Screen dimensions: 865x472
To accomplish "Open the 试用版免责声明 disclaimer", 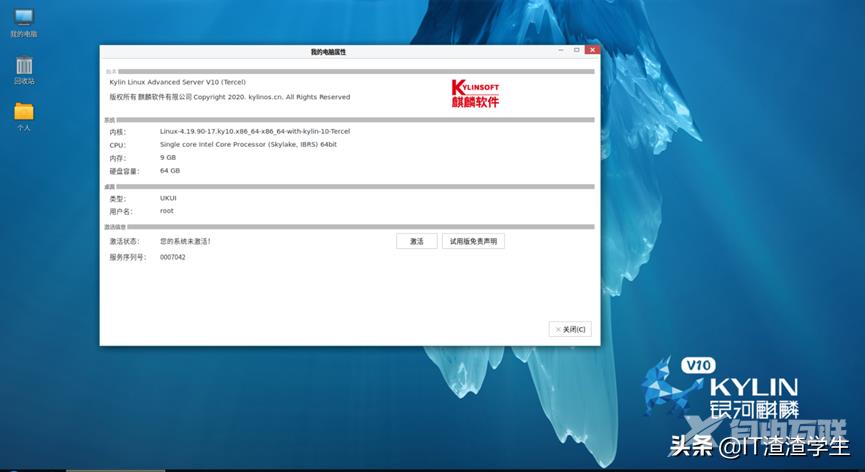I will click(473, 241).
